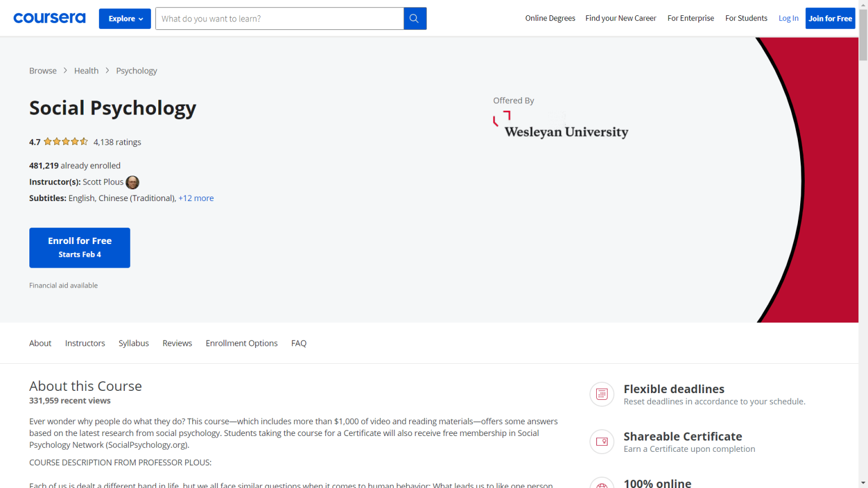Click the magnifier search button
This screenshot has height=488, width=868.
(x=415, y=19)
